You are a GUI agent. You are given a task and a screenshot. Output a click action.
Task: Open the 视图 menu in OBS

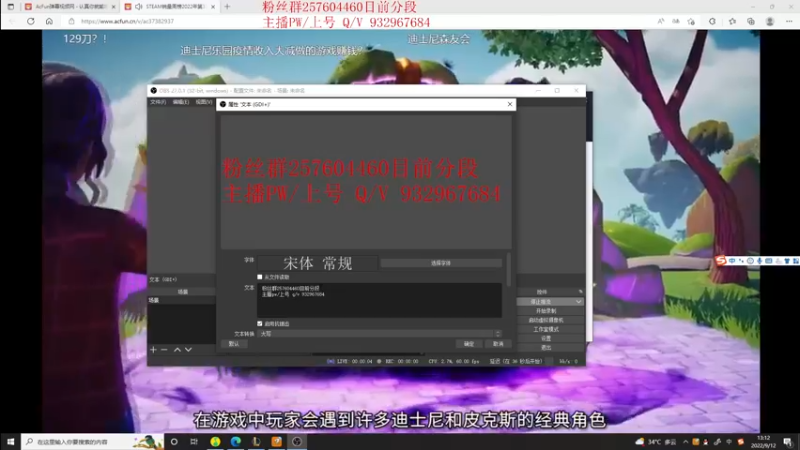click(204, 102)
